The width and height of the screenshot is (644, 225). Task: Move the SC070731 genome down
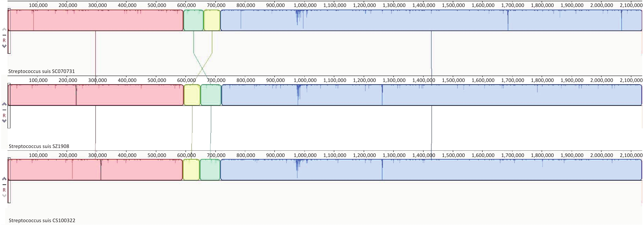pos(4,46)
